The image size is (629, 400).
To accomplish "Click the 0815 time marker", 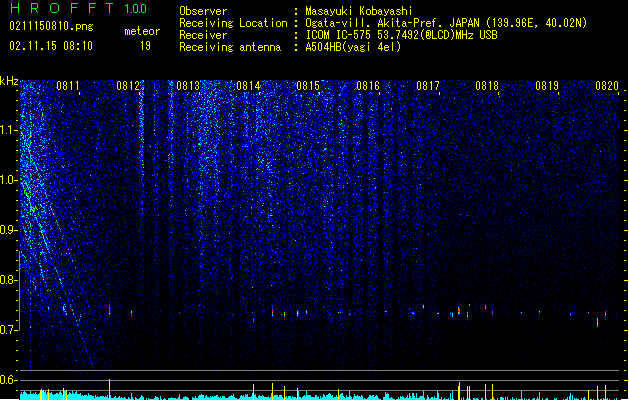I will (308, 86).
